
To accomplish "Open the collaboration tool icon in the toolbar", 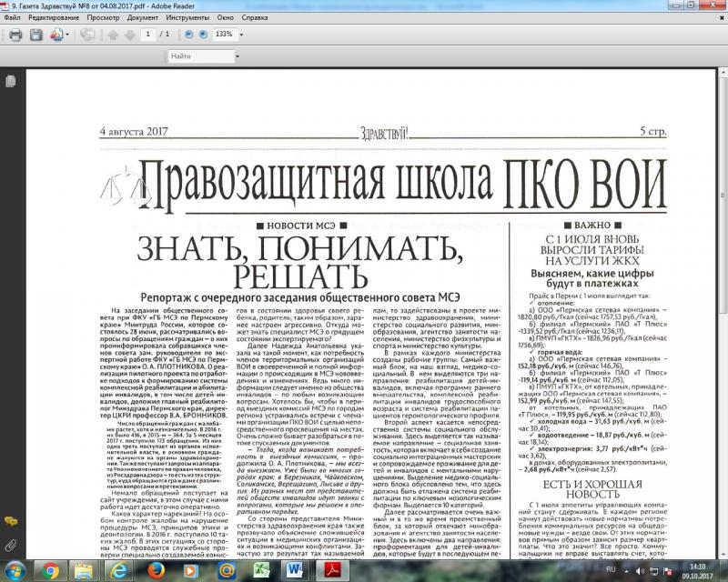I will pyautogui.click(x=56, y=35).
